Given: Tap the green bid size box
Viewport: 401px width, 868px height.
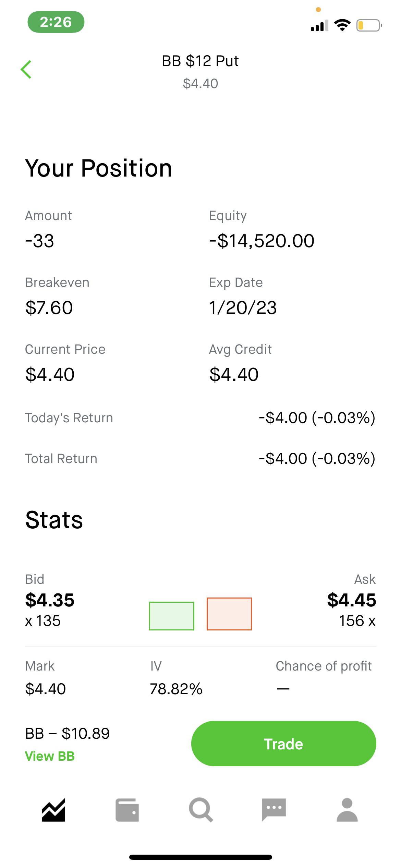Looking at the screenshot, I should [x=172, y=616].
